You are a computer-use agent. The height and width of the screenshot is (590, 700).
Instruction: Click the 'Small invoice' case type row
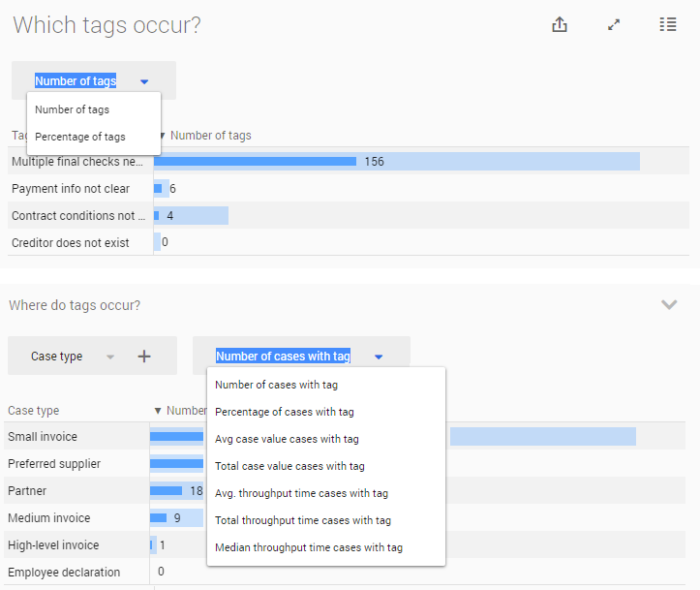[x=43, y=437]
